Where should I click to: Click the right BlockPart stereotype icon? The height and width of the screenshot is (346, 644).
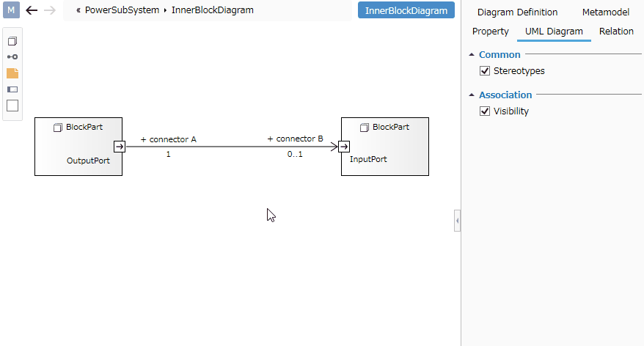(x=365, y=128)
